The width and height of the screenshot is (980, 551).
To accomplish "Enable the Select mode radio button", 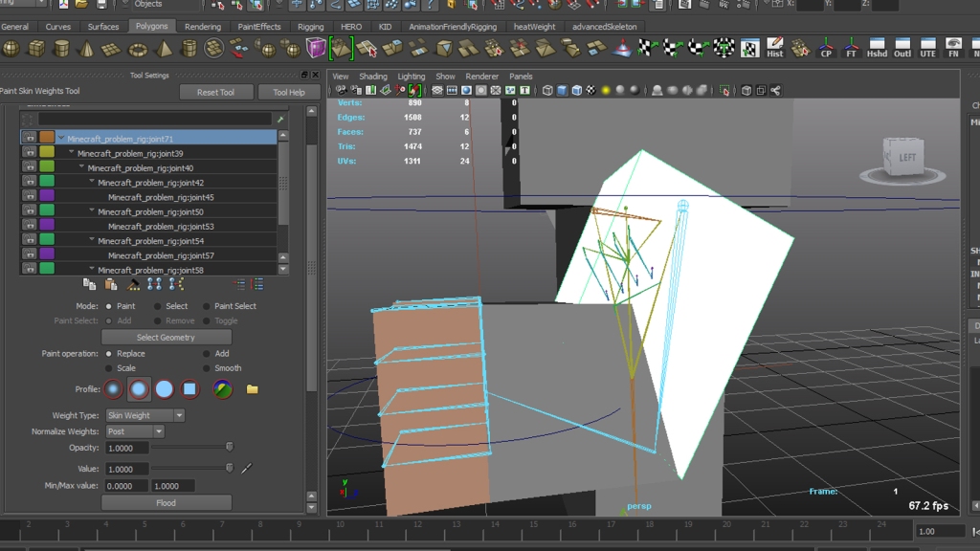I will click(157, 306).
